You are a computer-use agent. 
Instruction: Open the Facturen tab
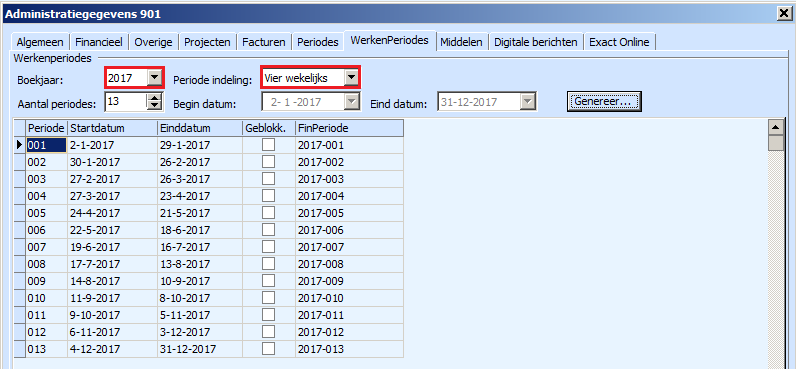pyautogui.click(x=263, y=42)
